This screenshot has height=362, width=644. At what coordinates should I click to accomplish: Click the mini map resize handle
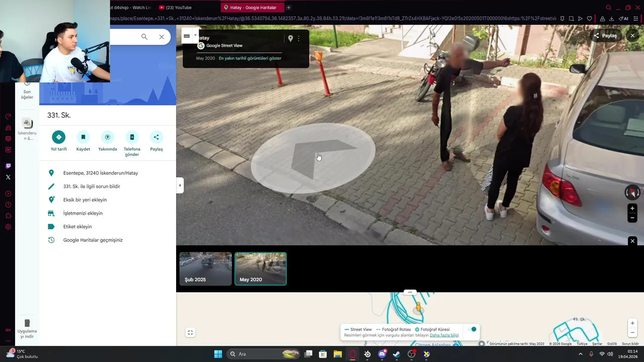[410, 292]
